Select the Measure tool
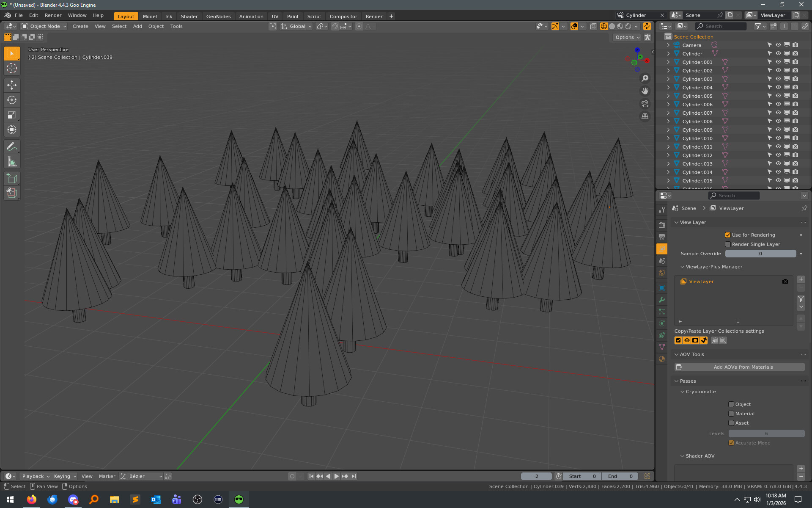Image resolution: width=812 pixels, height=508 pixels. [12, 162]
